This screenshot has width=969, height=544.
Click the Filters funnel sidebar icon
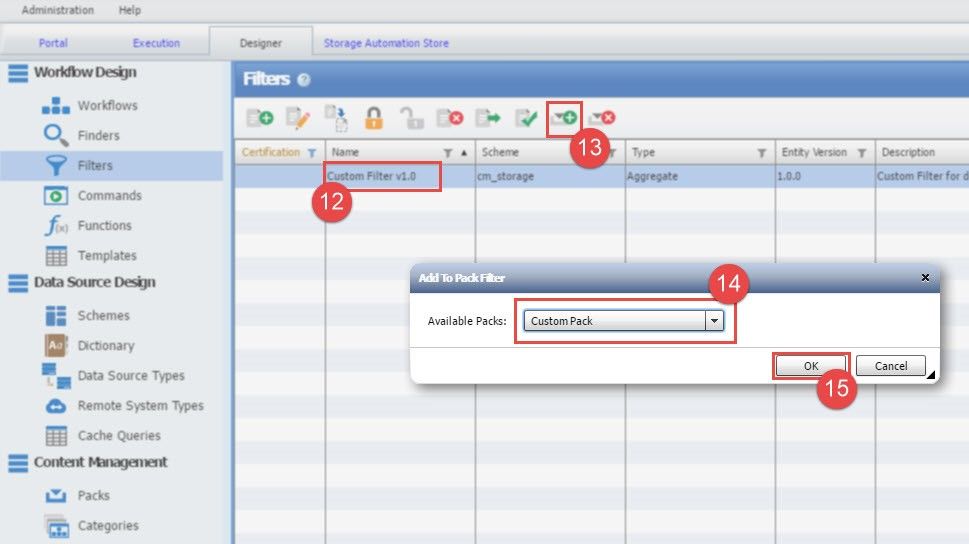point(56,165)
